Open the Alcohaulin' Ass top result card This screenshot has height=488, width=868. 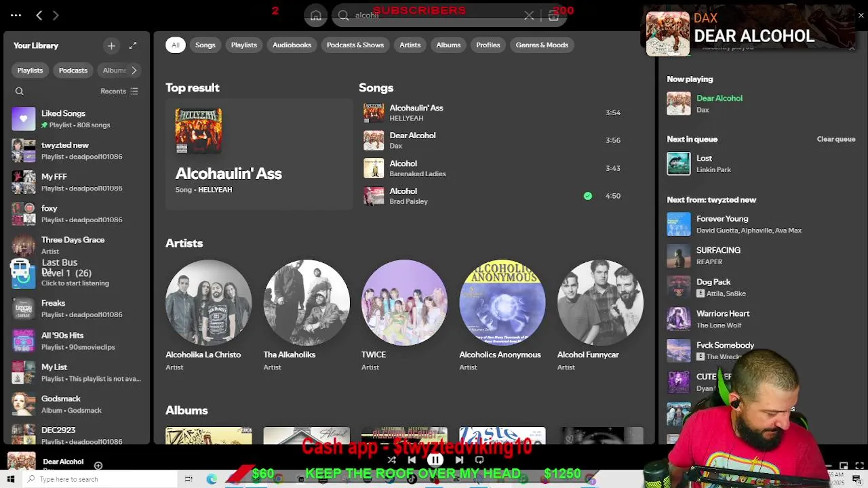259,155
